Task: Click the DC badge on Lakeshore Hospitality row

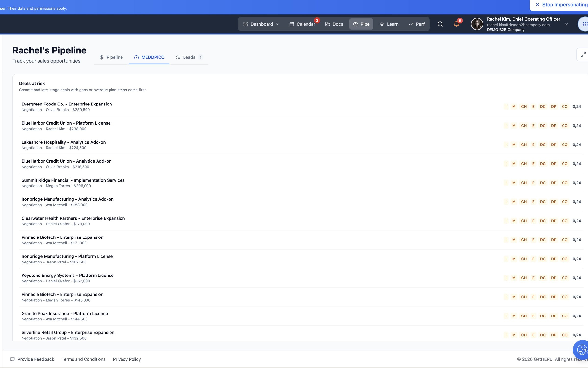Action: click(x=543, y=145)
